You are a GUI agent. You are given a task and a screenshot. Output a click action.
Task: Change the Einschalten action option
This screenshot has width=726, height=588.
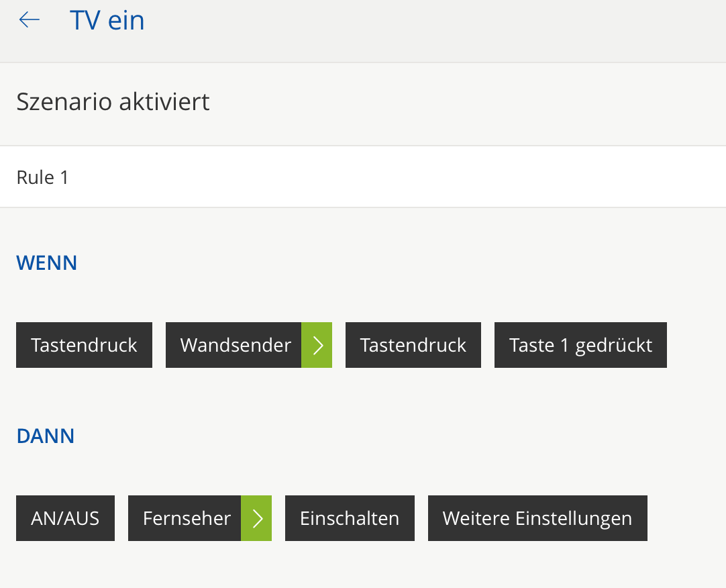tap(350, 518)
